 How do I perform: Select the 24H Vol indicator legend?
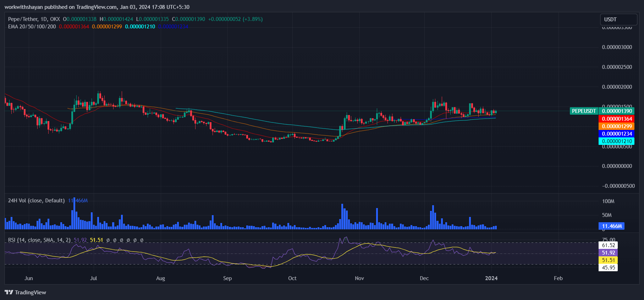click(36, 201)
